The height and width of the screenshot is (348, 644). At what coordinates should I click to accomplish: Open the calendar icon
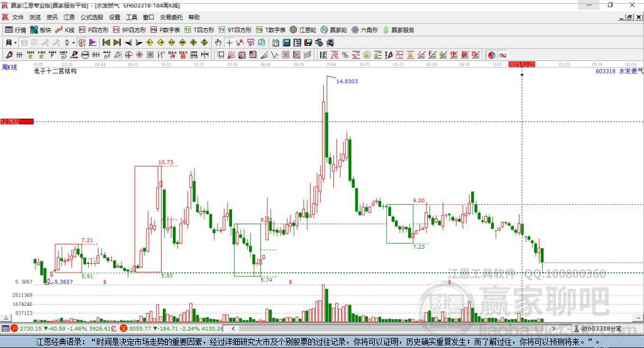[x=275, y=43]
